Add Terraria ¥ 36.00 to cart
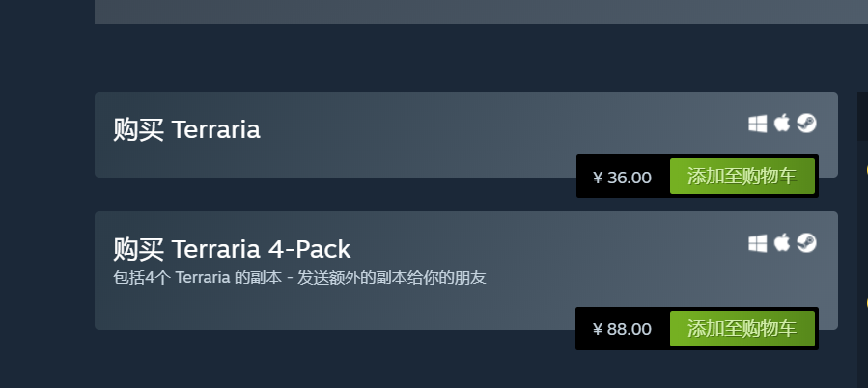Viewport: 868px width, 388px height. coord(742,176)
